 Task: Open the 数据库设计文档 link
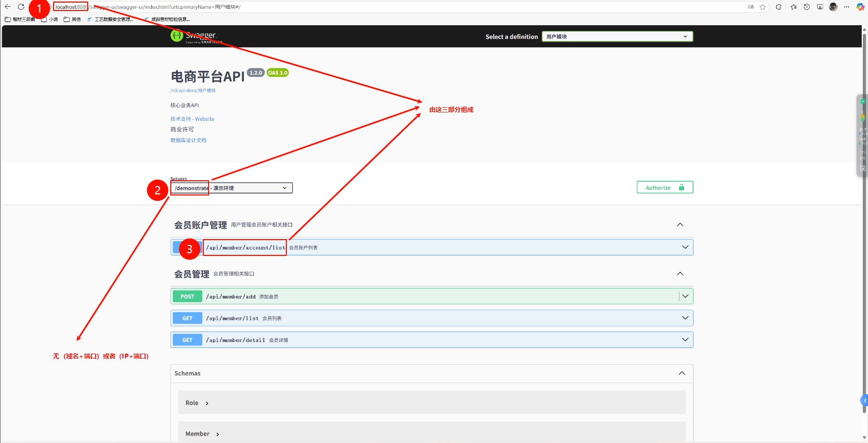(188, 140)
